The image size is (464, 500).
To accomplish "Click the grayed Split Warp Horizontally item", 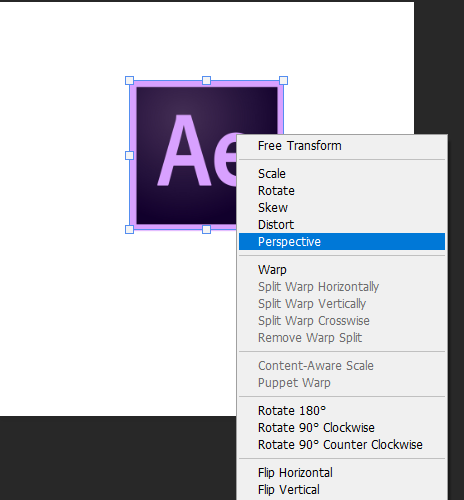I will click(342, 287).
